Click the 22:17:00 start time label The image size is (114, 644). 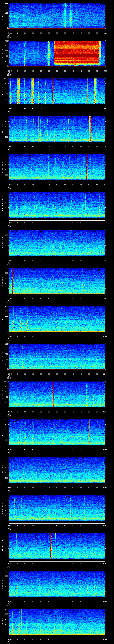[x=9, y=639]
